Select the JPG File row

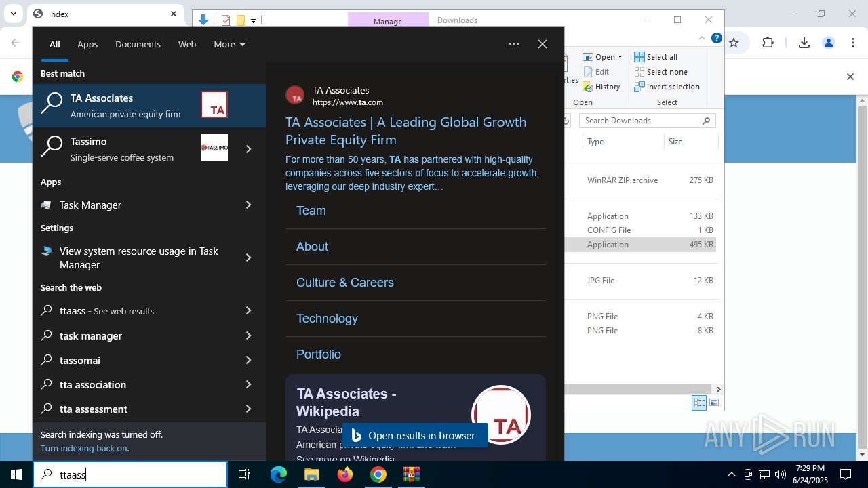(639, 281)
